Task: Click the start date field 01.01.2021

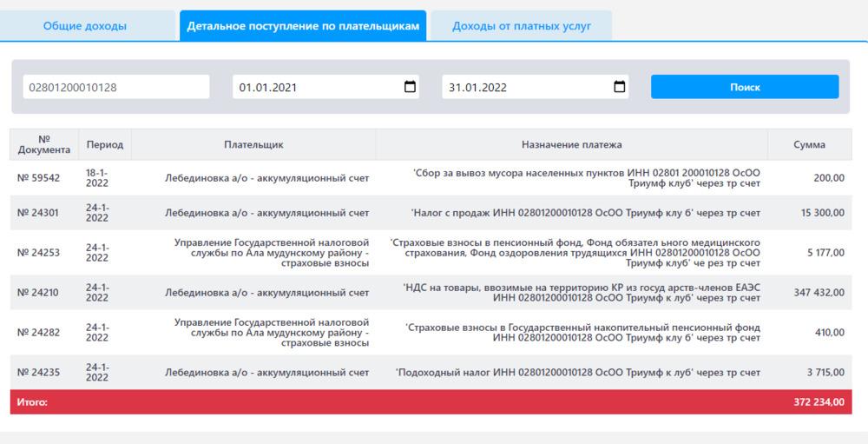Action: click(312, 87)
